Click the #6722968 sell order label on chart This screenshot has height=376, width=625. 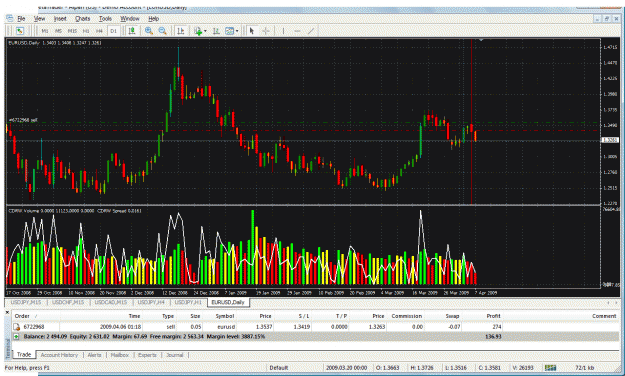pyautogui.click(x=23, y=120)
